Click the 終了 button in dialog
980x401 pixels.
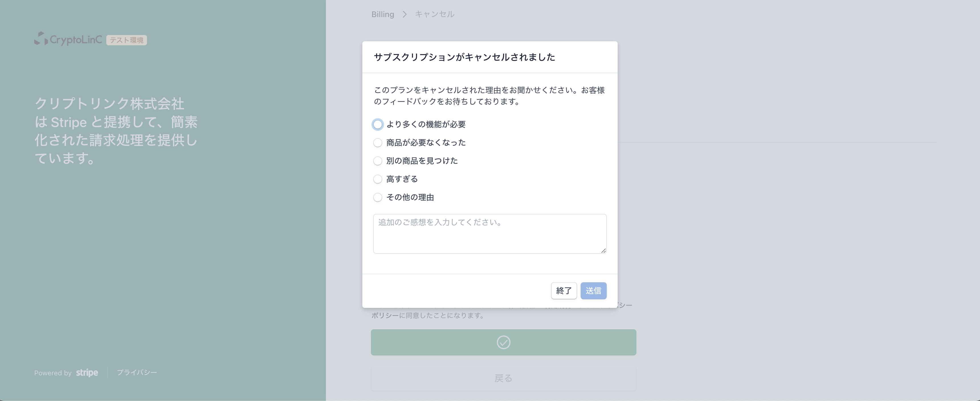(x=564, y=291)
